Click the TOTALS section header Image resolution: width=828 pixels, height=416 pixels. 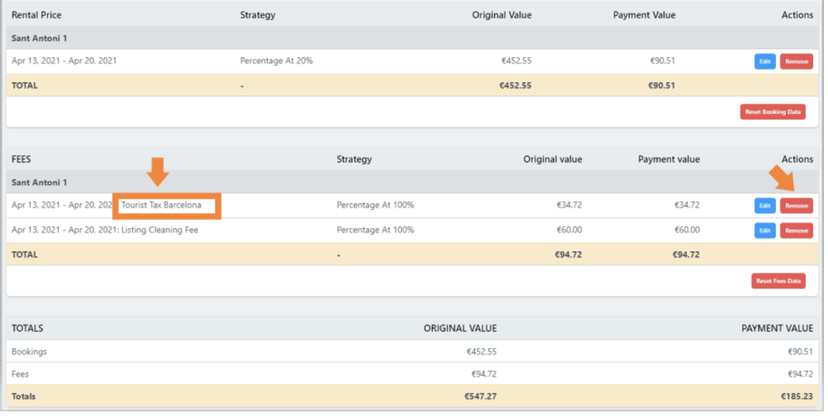(27, 328)
